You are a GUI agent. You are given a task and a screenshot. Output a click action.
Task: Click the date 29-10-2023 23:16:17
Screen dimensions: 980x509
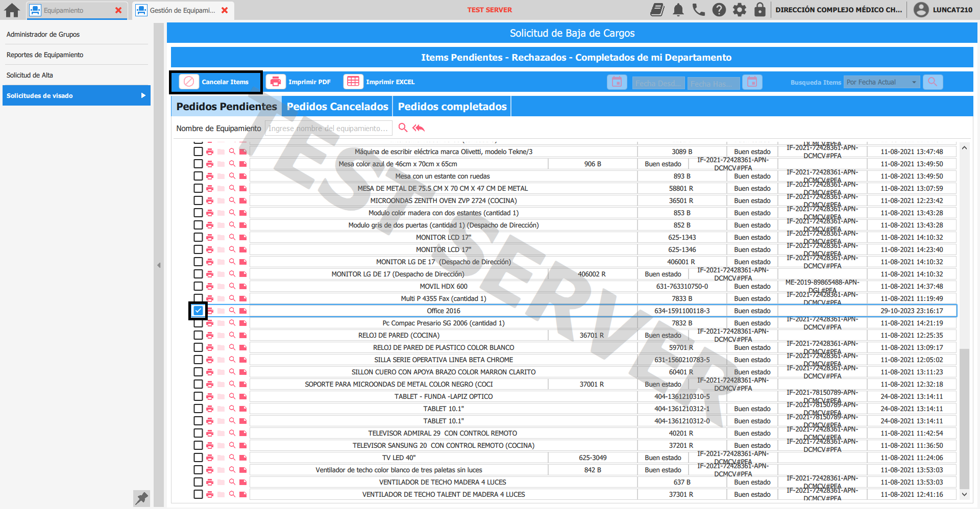tap(912, 311)
